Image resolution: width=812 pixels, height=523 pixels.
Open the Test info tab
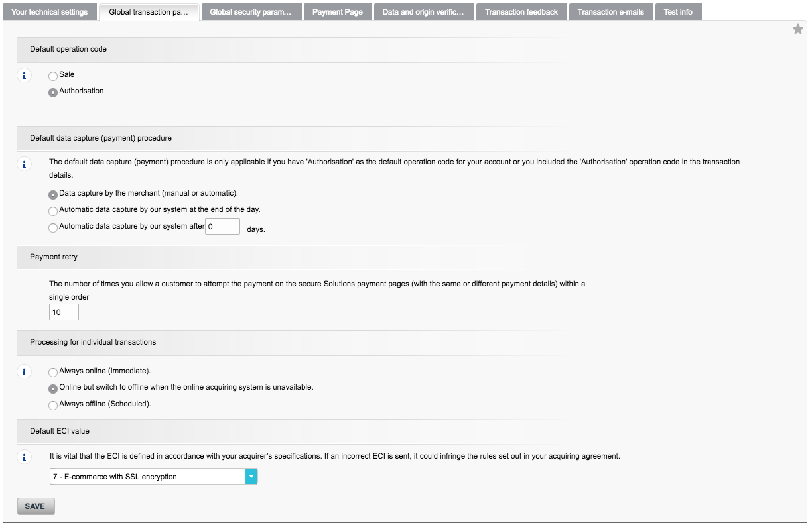click(x=678, y=11)
